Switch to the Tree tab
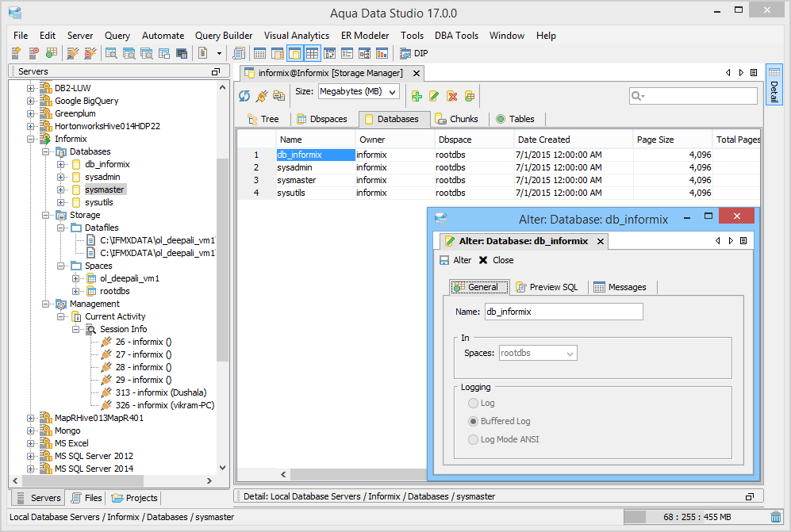 click(263, 119)
